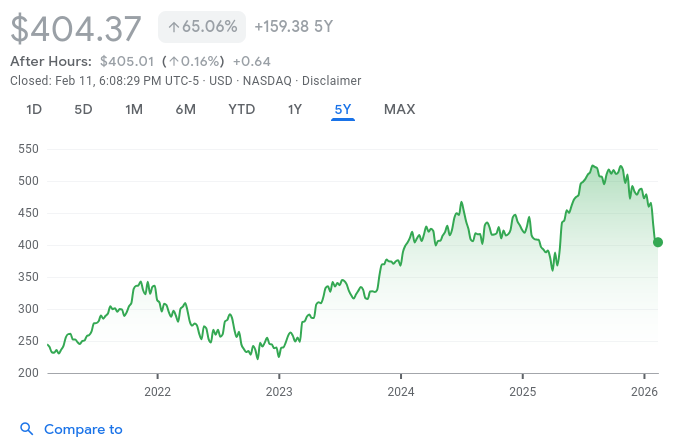Click the +159.38 5Y change text
The width and height of the screenshot is (673, 445).
pyautogui.click(x=293, y=27)
